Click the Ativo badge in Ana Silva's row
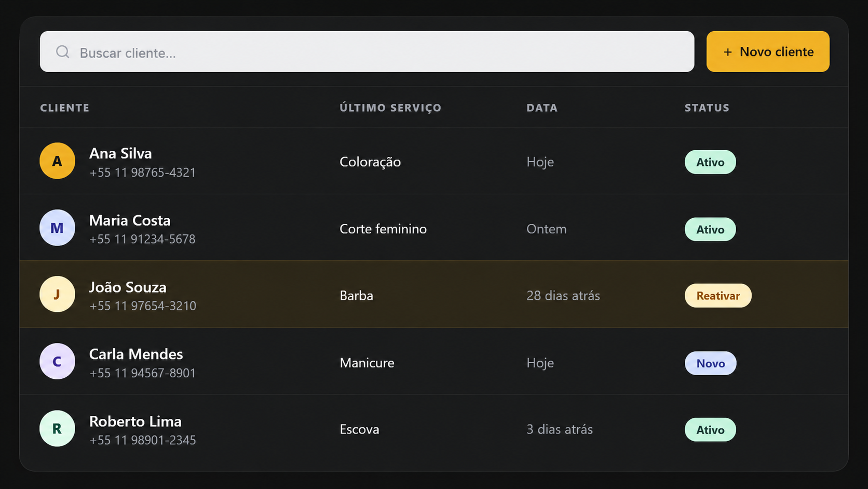 pos(710,162)
